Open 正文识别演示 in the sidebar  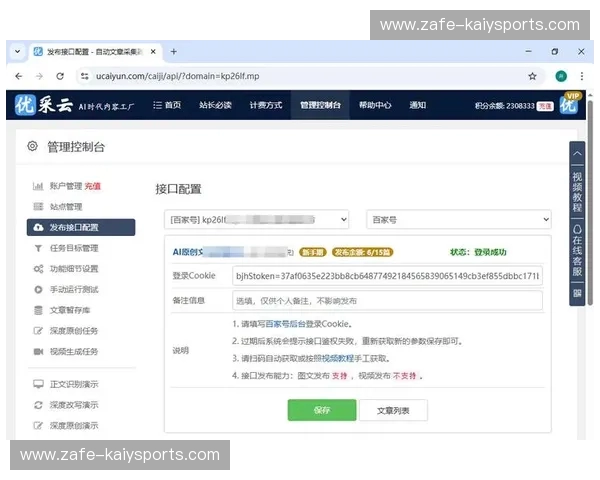pyautogui.click(x=74, y=384)
